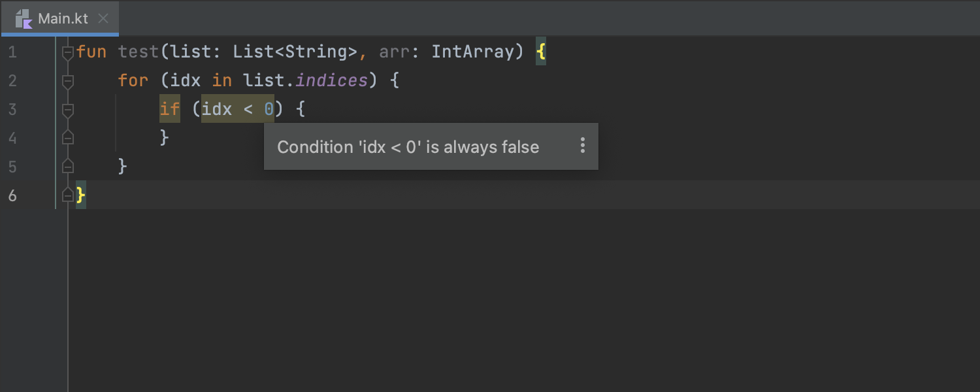Click the 'indices' property on line 2
980x392 pixels.
331,80
